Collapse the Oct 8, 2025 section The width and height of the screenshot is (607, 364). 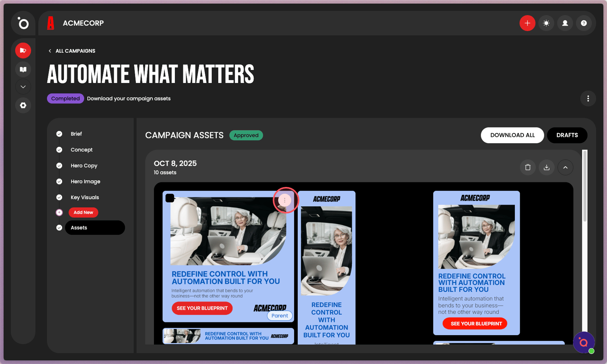tap(565, 167)
